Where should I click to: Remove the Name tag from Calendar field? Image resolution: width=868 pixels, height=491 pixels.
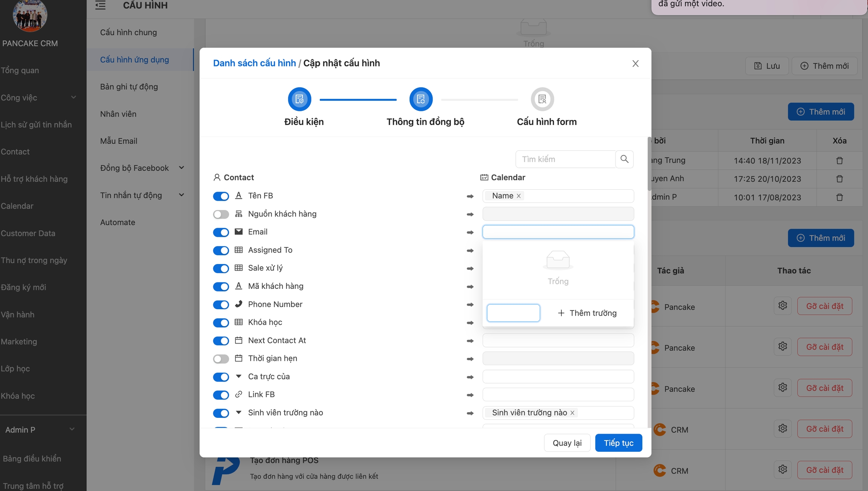[x=519, y=196]
